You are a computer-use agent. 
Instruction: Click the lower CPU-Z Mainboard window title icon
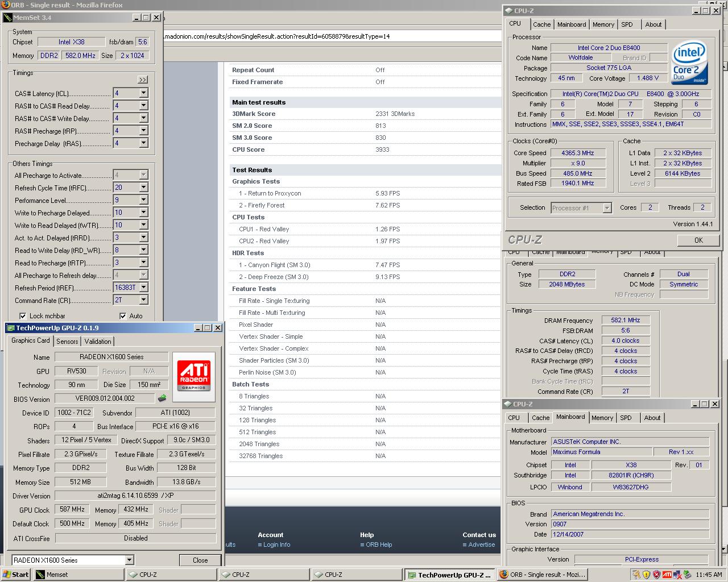507,404
